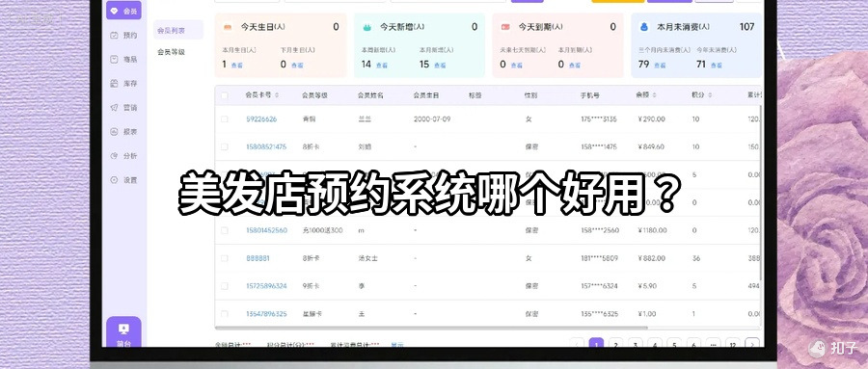The image size is (868, 369).
Task: Click the 会员姓名 column header
Action: (370, 95)
